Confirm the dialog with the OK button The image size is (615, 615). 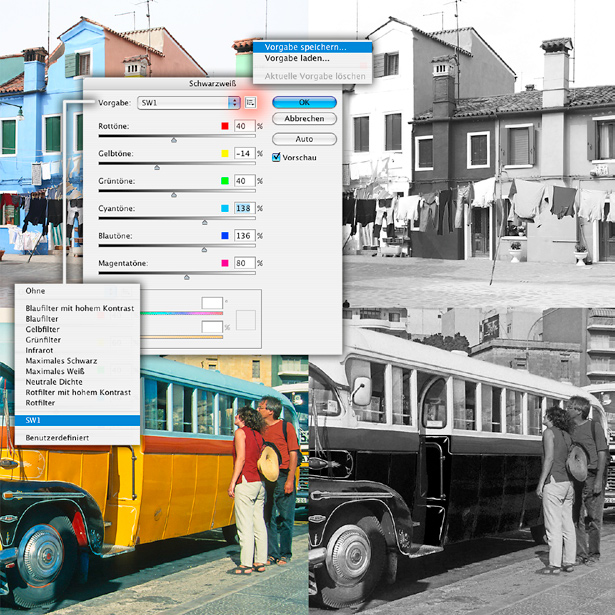(304, 102)
